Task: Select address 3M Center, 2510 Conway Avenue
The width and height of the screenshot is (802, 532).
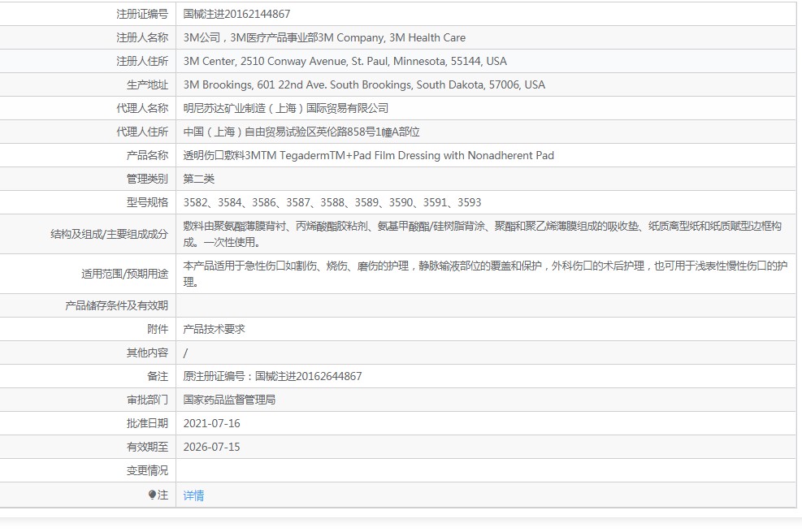Action: tap(345, 62)
